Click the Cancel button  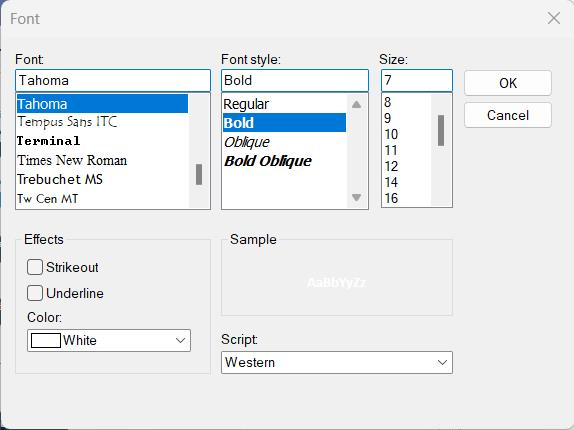click(x=508, y=115)
